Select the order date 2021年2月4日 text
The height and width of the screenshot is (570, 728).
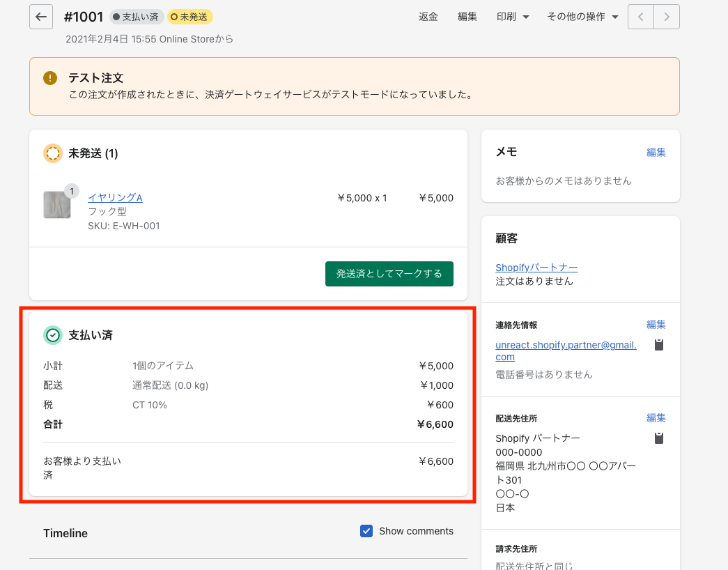coord(150,39)
